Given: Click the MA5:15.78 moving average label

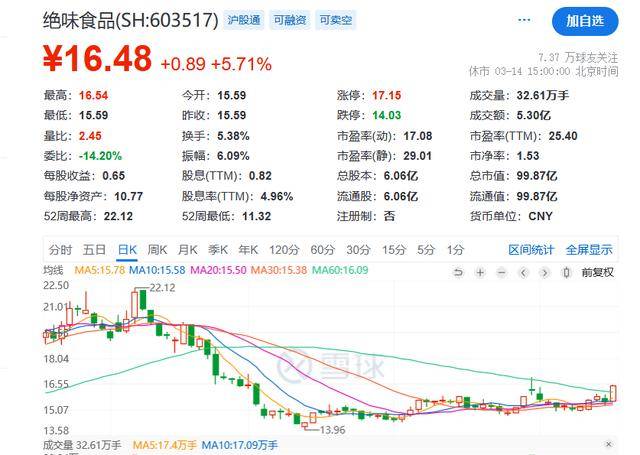Looking at the screenshot, I should tap(100, 270).
